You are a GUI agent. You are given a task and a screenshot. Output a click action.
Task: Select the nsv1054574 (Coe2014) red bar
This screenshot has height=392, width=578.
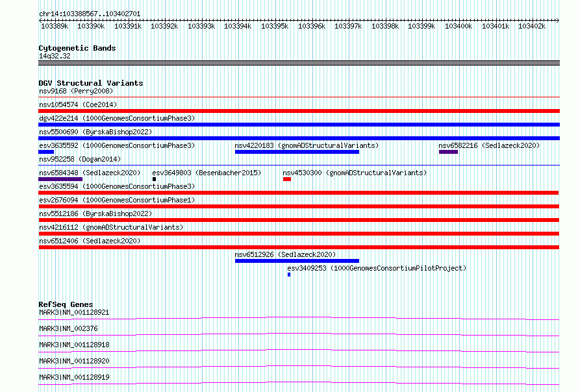pyautogui.click(x=299, y=111)
